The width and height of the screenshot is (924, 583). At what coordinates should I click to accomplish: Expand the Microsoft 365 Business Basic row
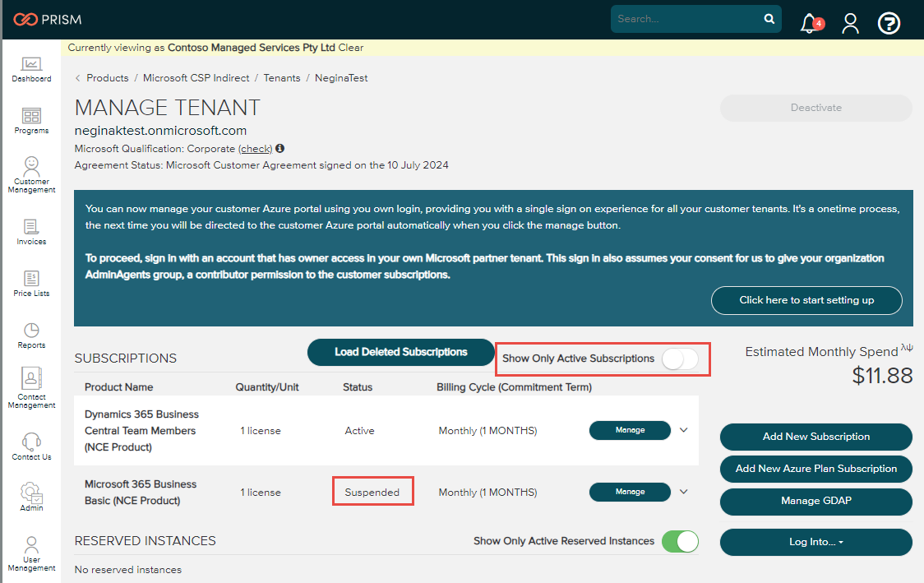point(684,492)
